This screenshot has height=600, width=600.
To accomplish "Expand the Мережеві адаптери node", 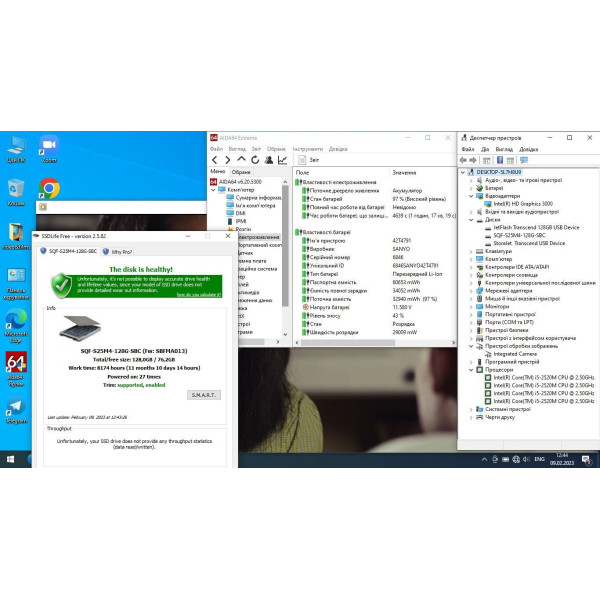I will tap(471, 291).
